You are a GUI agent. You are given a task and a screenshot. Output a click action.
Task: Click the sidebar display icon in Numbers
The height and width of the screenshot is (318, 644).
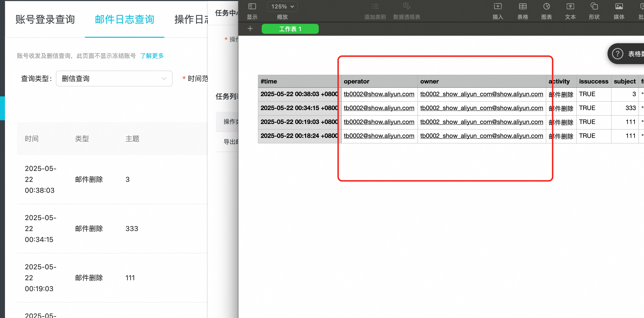click(x=252, y=6)
